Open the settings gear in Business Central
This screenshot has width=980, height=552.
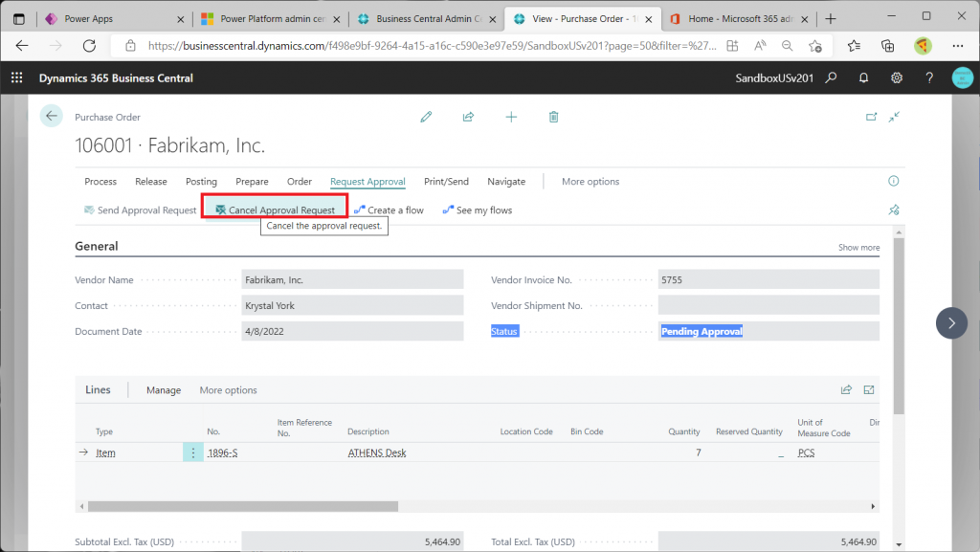click(x=896, y=78)
